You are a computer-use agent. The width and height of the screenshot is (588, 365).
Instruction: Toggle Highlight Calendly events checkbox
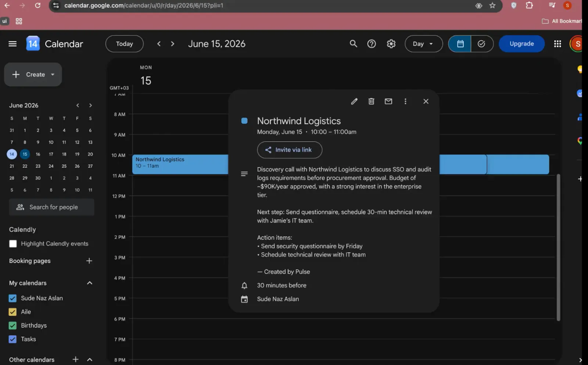[x=13, y=244]
